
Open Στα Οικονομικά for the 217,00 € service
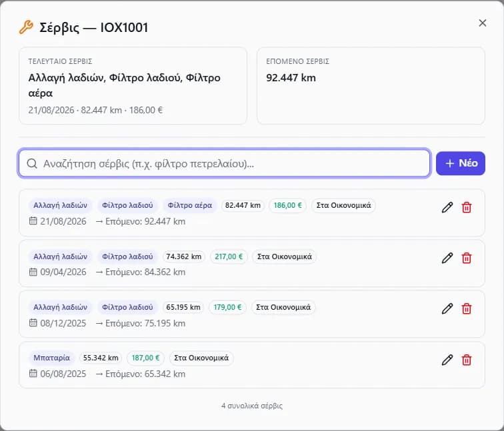(x=285, y=256)
